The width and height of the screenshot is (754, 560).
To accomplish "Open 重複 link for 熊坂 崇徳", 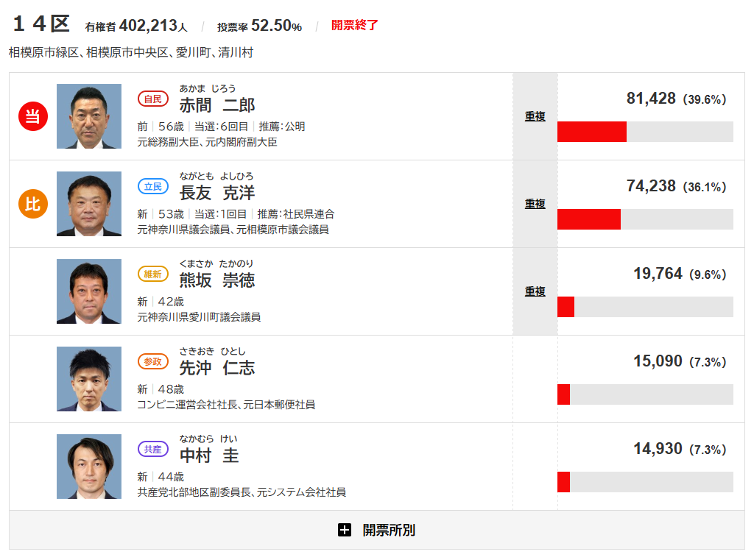I will (535, 291).
